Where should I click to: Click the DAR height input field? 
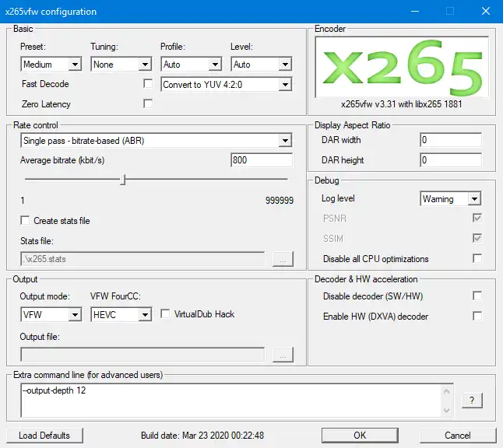tap(451, 160)
